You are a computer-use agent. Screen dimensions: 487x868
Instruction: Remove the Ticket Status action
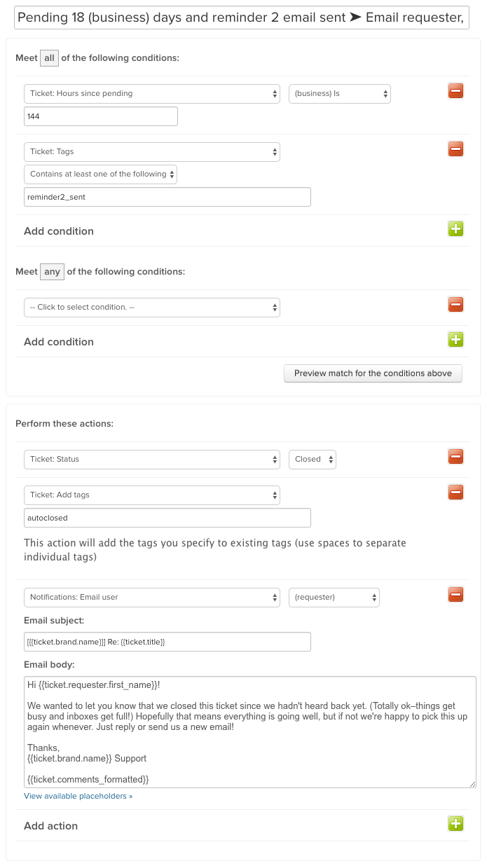pos(455,456)
